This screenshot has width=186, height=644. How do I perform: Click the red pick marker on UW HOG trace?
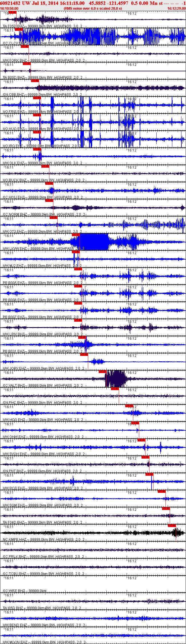129,406
